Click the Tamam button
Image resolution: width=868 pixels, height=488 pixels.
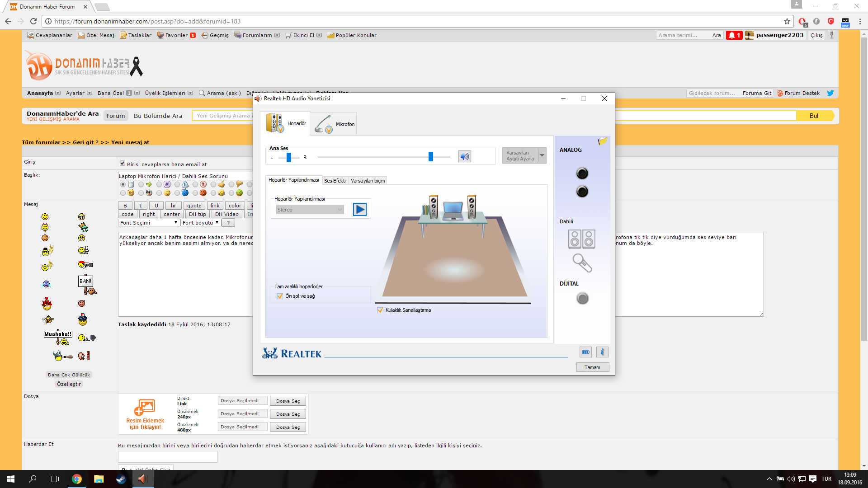[592, 367]
